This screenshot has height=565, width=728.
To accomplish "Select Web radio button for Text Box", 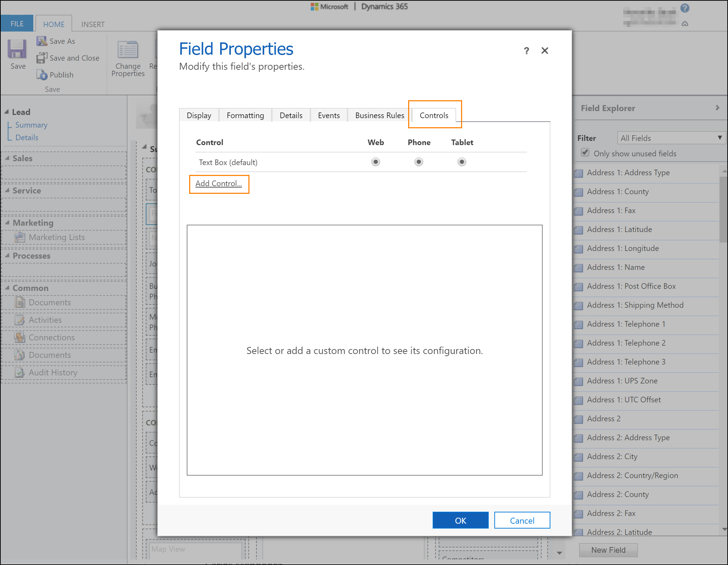I will [x=374, y=163].
